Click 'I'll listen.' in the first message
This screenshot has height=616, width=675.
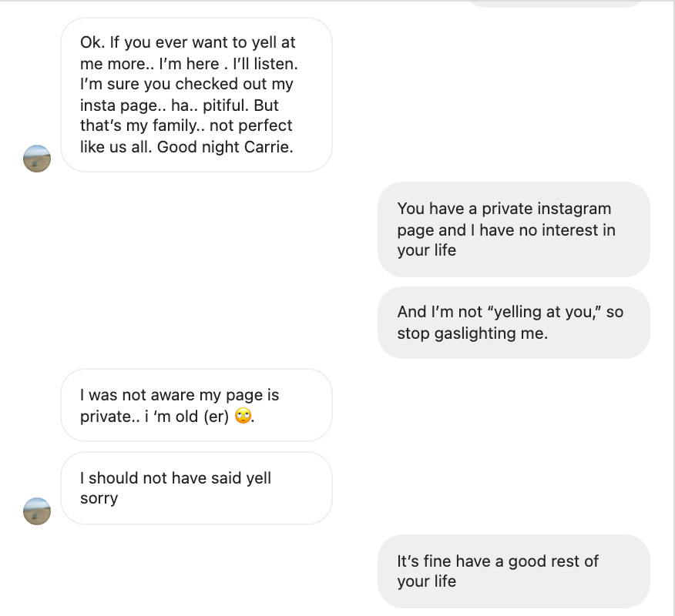265,64
